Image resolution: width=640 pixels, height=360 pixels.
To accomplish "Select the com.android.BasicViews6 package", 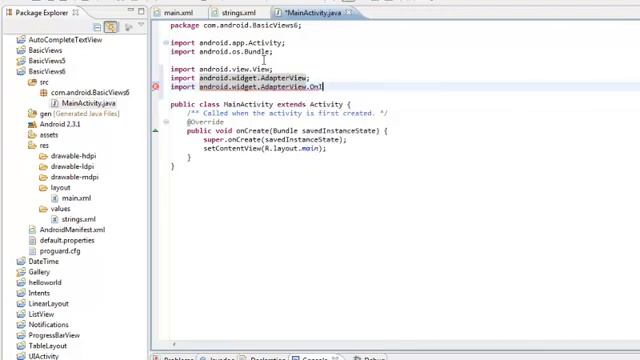I will [90, 93].
